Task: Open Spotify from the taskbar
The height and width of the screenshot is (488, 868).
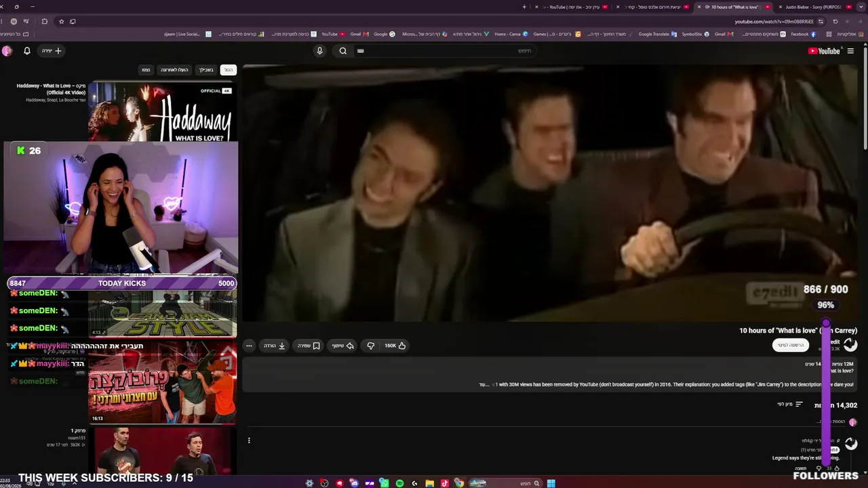Action: click(399, 483)
